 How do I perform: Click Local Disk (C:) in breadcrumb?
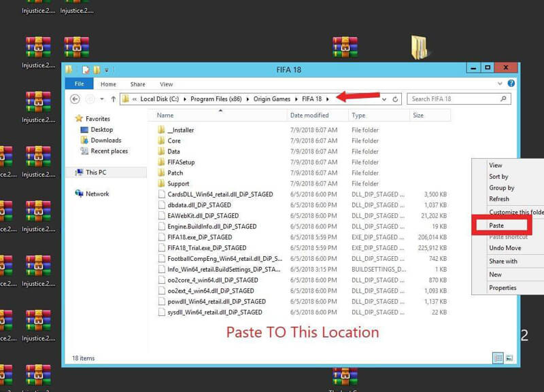160,99
